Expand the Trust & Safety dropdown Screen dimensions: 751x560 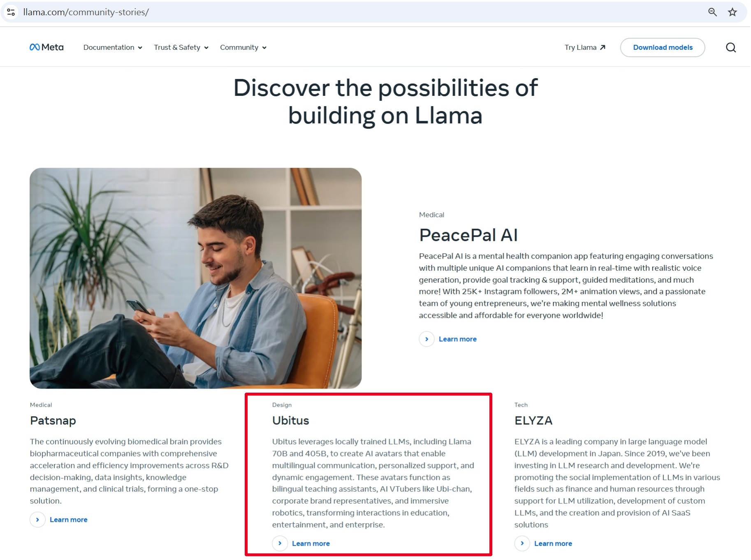click(181, 48)
